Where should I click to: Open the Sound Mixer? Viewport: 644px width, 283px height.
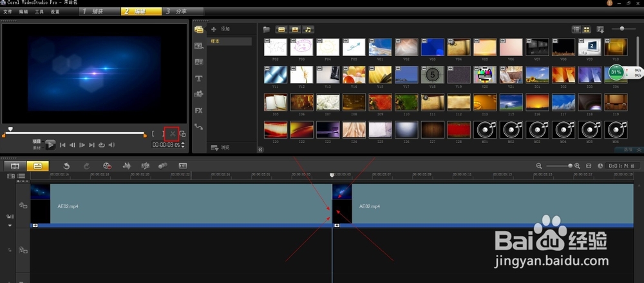pyautogui.click(x=127, y=166)
